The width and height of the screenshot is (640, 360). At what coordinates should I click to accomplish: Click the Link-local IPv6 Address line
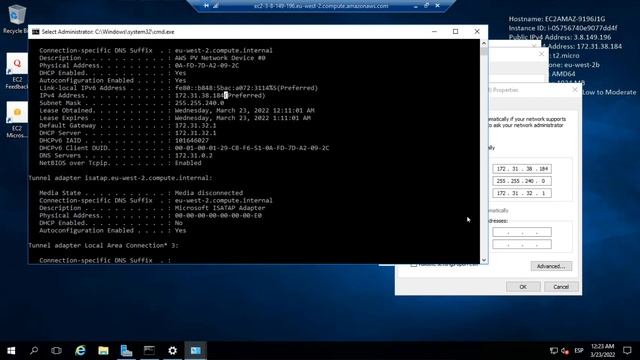[x=178, y=88]
